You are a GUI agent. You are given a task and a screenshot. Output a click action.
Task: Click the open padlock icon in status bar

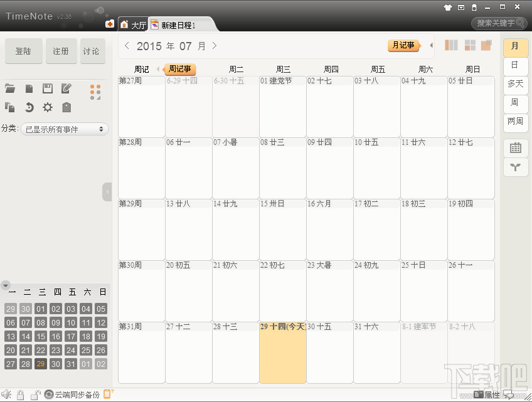pyautogui.click(x=35, y=394)
